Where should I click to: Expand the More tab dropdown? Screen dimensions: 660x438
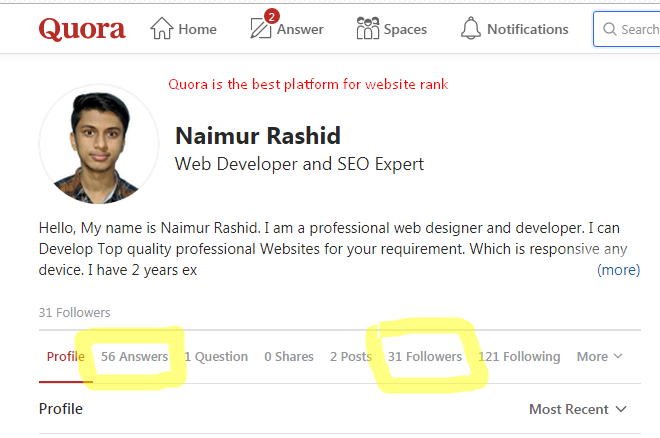[x=599, y=357]
